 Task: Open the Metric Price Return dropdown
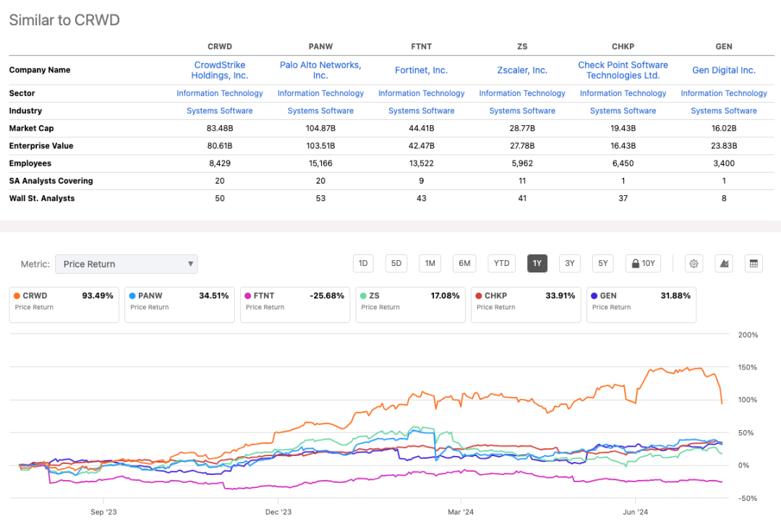(127, 265)
